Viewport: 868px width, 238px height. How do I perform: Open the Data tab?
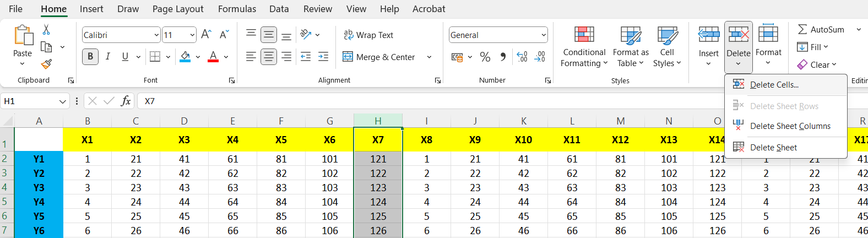point(279,9)
